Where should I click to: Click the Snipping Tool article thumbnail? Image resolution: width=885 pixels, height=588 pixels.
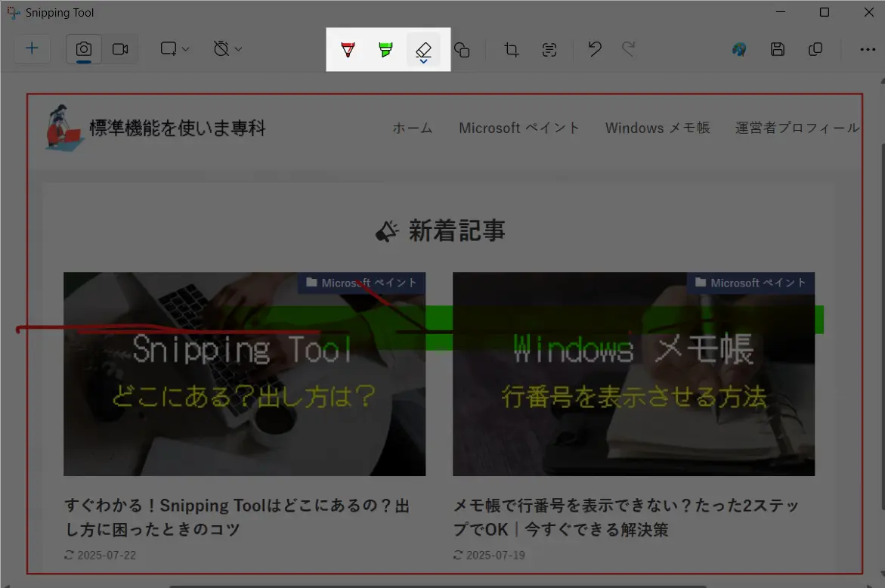coord(244,374)
